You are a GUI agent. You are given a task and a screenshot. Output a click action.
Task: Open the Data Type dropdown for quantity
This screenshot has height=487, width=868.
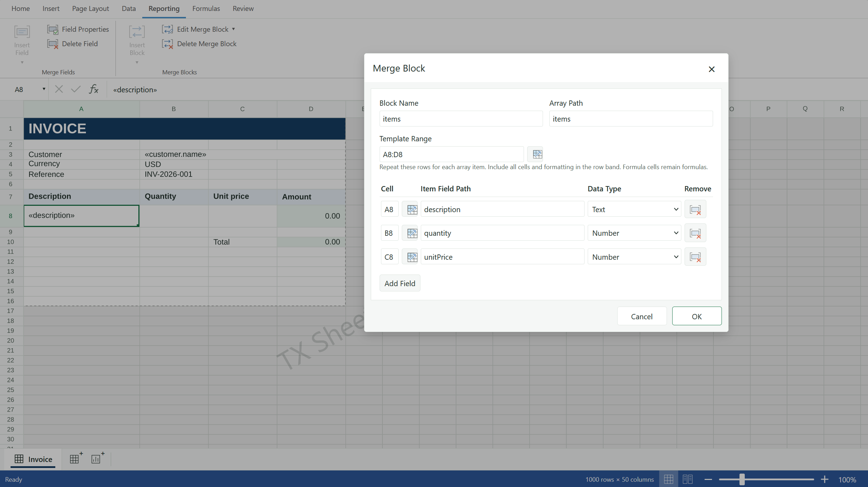[x=634, y=233]
